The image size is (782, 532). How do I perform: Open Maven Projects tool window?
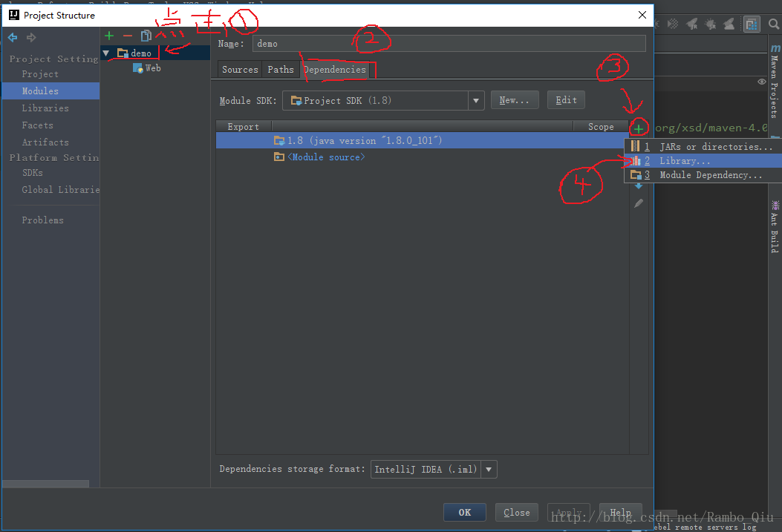tap(775, 82)
